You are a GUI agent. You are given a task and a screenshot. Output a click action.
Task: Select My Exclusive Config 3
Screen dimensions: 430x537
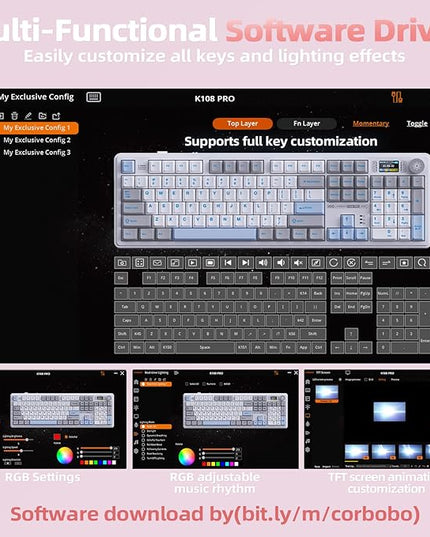pos(37,152)
